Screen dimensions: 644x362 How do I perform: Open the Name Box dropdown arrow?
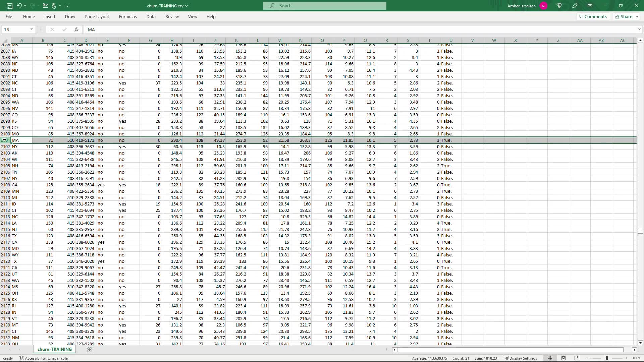(32, 29)
